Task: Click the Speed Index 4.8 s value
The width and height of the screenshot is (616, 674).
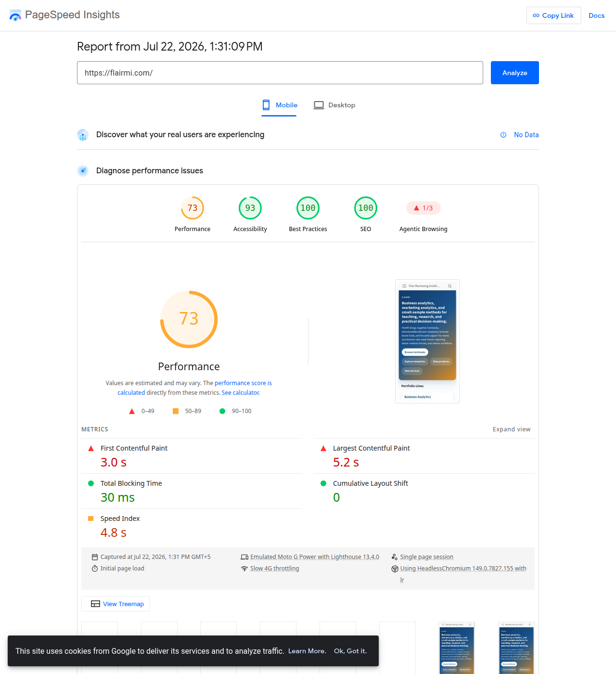Action: [x=114, y=533]
